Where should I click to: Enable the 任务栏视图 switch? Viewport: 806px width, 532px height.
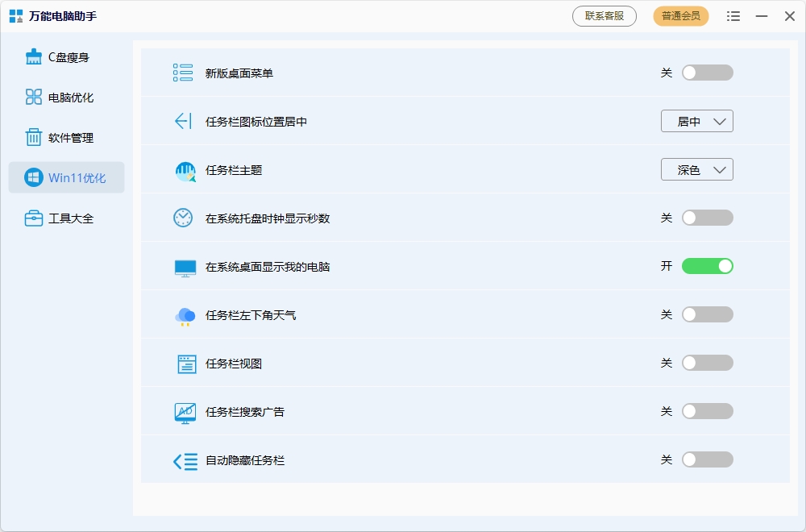(x=708, y=363)
